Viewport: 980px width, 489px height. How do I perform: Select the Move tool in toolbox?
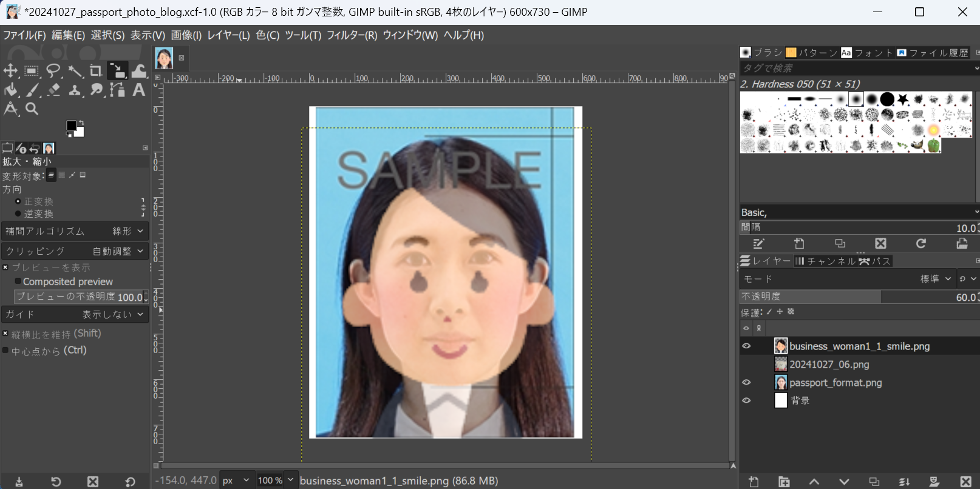click(x=10, y=71)
